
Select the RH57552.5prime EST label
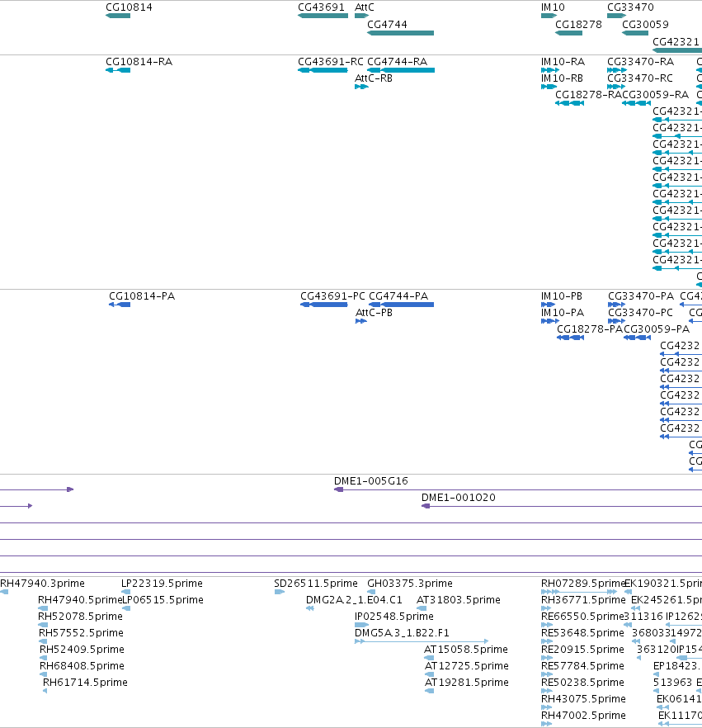pyautogui.click(x=81, y=633)
